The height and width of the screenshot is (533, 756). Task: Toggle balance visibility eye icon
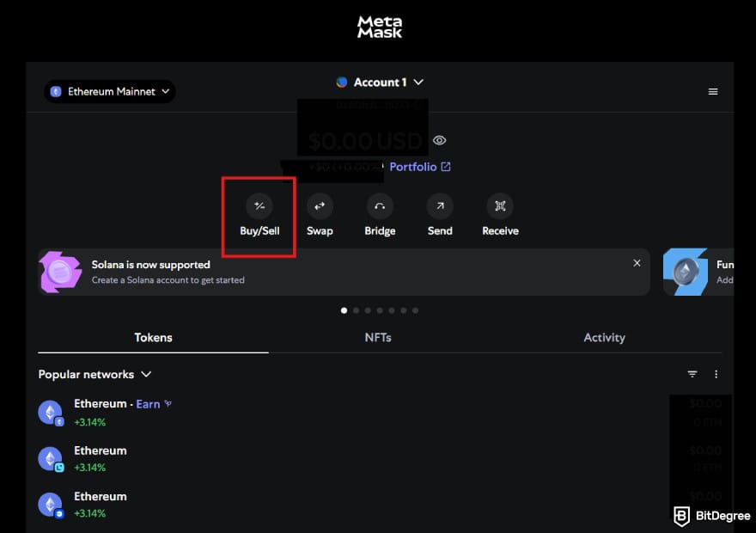[439, 140]
